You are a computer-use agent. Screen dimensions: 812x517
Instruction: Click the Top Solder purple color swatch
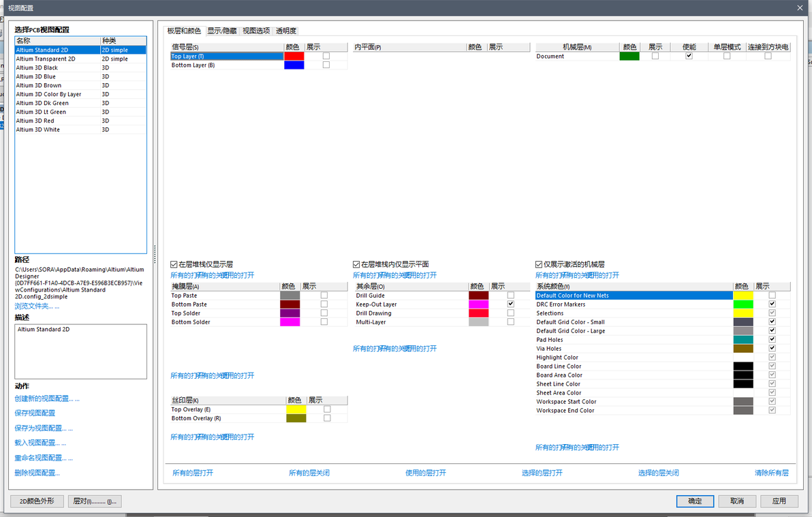pyautogui.click(x=290, y=313)
